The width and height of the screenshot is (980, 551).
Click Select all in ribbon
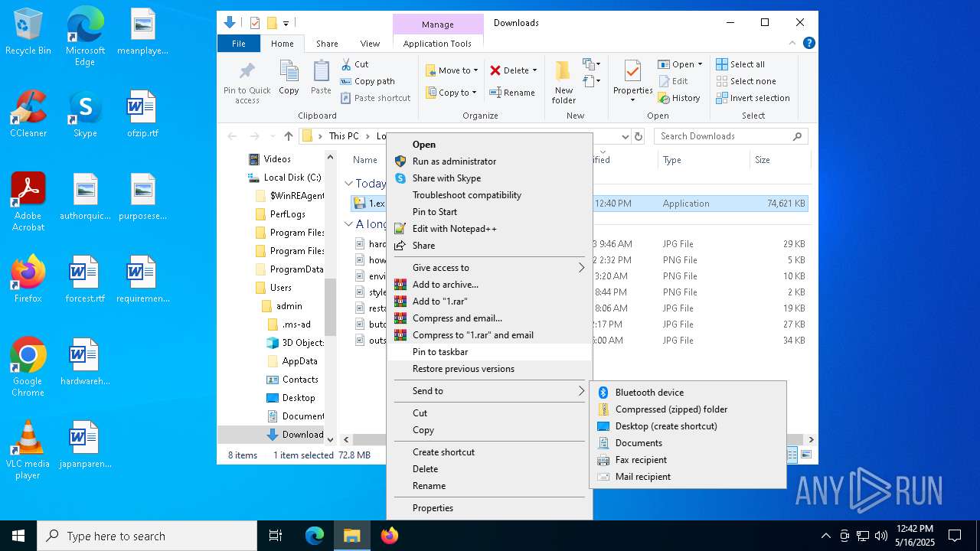(740, 64)
